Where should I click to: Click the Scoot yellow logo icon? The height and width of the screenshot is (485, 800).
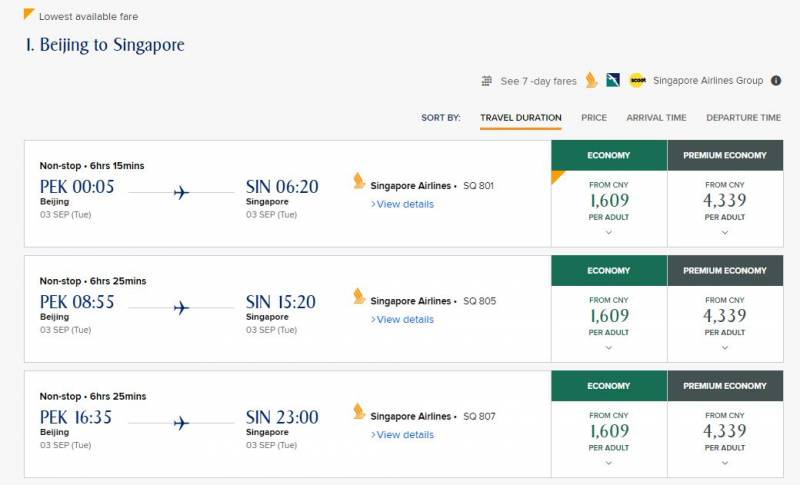tap(638, 81)
